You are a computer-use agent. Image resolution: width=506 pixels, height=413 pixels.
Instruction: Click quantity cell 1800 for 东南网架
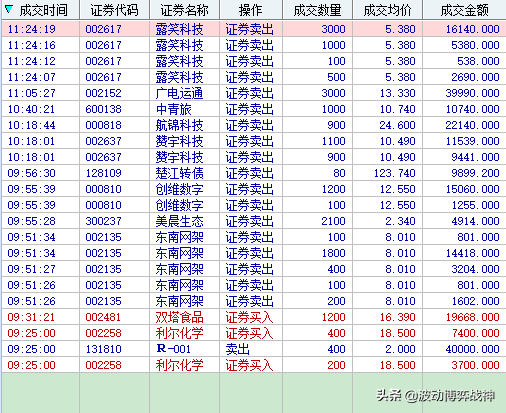click(x=333, y=253)
